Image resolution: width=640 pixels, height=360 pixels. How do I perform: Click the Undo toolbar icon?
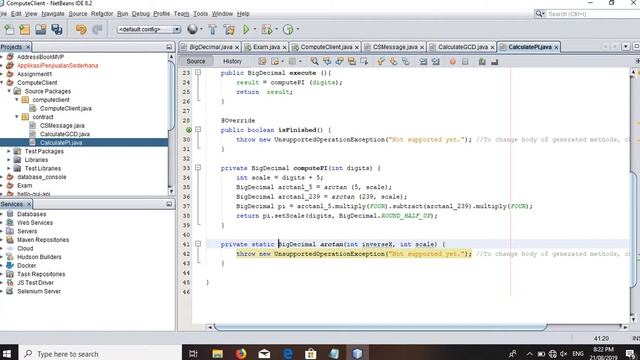[81, 29]
